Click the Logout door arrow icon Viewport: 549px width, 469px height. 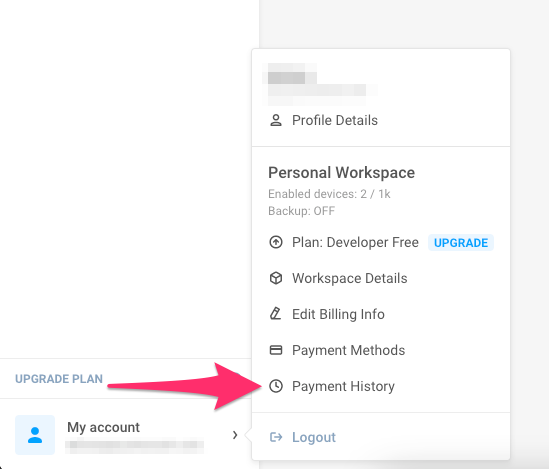pos(276,437)
